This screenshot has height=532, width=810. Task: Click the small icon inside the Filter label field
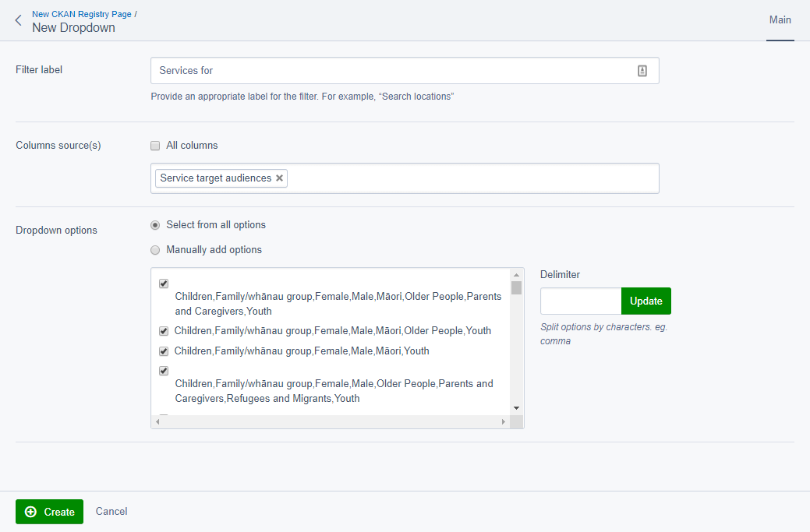(x=642, y=70)
